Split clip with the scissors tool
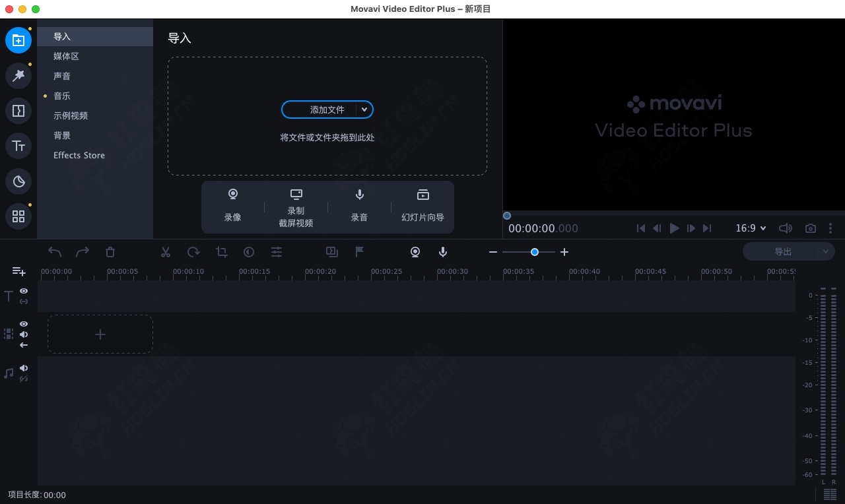This screenshot has width=845, height=504. [166, 252]
